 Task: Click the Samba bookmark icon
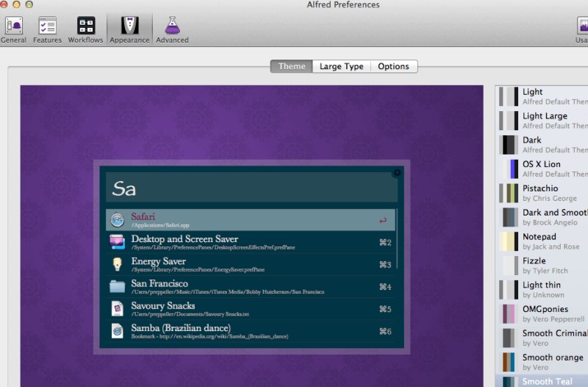click(118, 331)
